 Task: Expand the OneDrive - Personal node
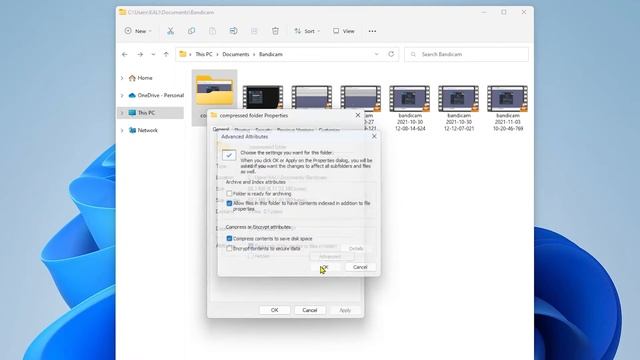click(122, 96)
